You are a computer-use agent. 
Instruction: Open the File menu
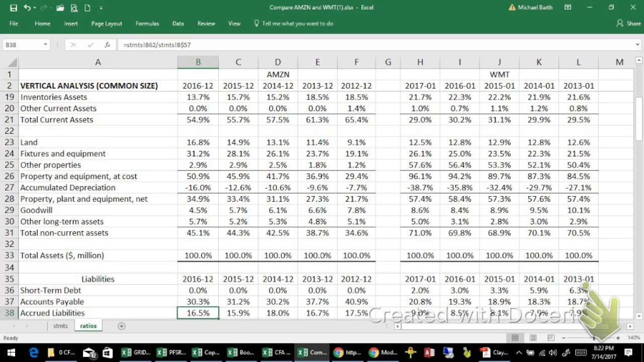click(x=14, y=24)
